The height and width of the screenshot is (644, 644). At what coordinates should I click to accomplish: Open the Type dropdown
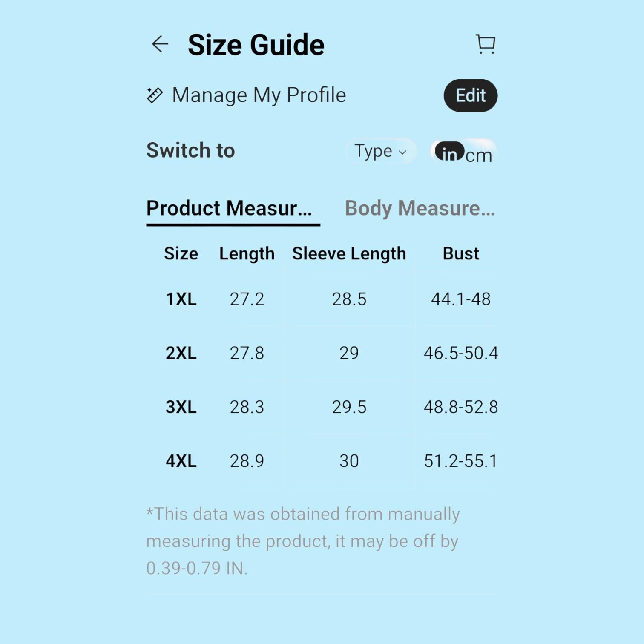tap(380, 151)
